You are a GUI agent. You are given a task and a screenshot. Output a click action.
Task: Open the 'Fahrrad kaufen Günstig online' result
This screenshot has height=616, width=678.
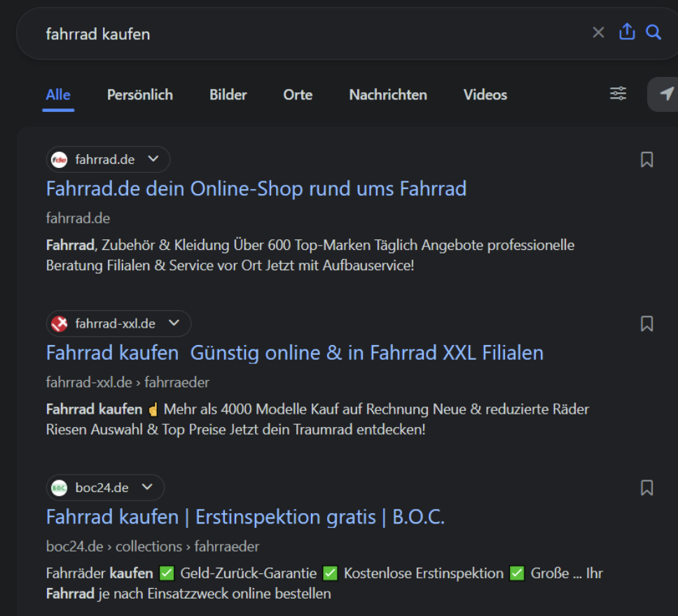tap(294, 353)
